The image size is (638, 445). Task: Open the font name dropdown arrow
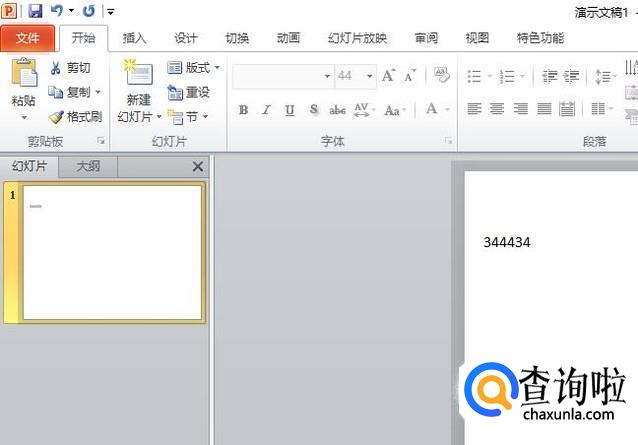point(327,76)
